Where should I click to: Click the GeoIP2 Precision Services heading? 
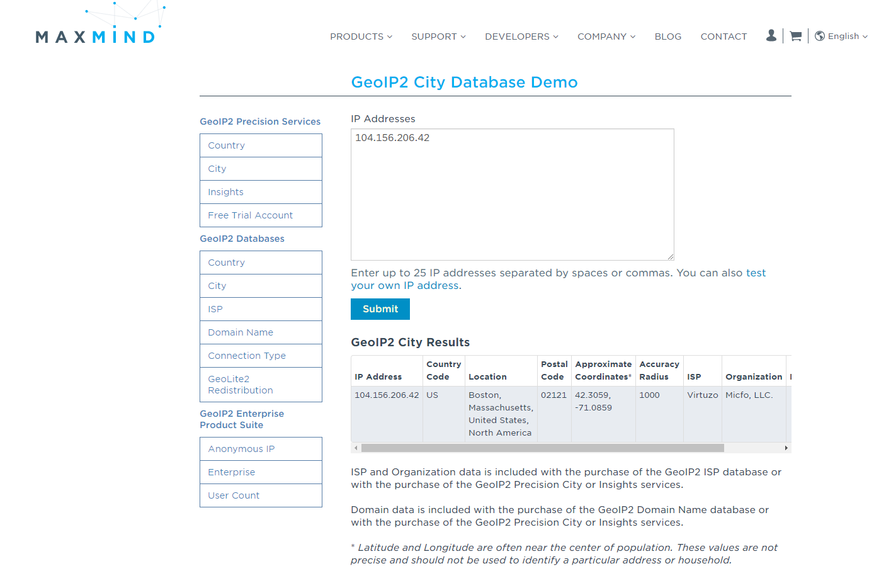(260, 122)
